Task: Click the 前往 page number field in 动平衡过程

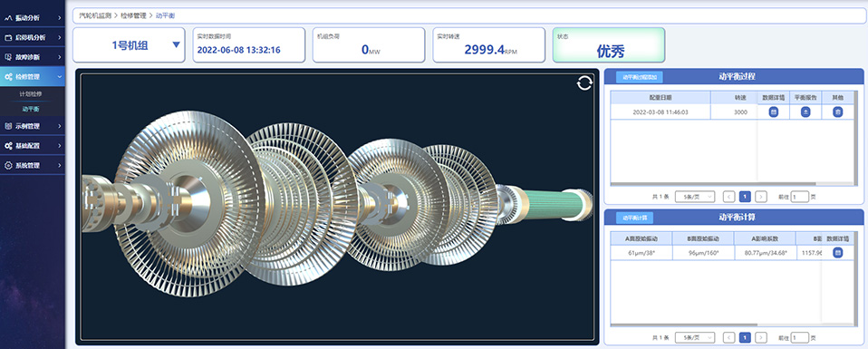Action: point(799,196)
